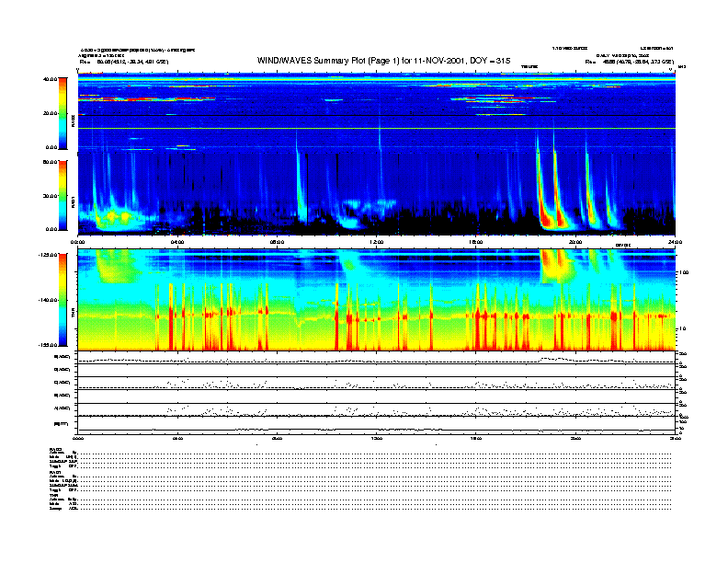Click the vertical RAD2 axis label
This screenshot has height=563, width=728.
(74, 121)
